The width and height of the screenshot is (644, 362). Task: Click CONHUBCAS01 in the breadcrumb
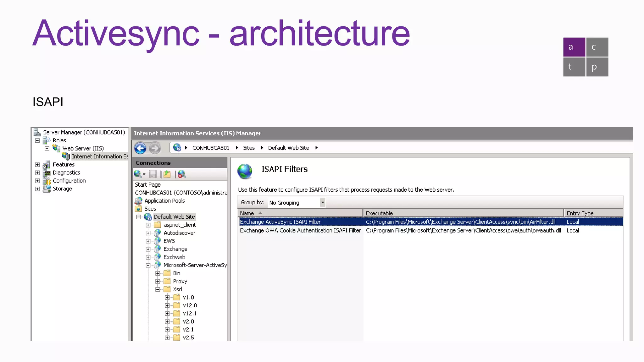(x=211, y=148)
